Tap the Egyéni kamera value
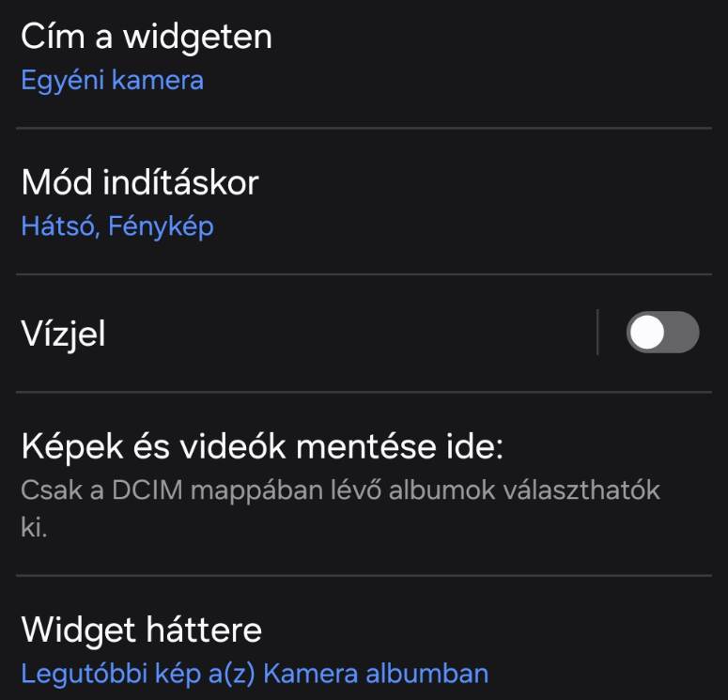Screen dimensions: 728x700 tap(113, 80)
